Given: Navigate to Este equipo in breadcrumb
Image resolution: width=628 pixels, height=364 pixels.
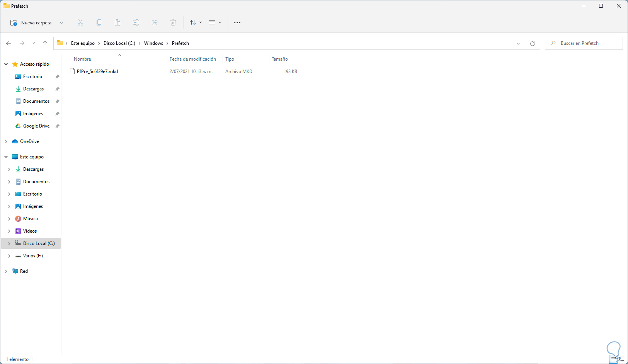Looking at the screenshot, I should pyautogui.click(x=83, y=43).
